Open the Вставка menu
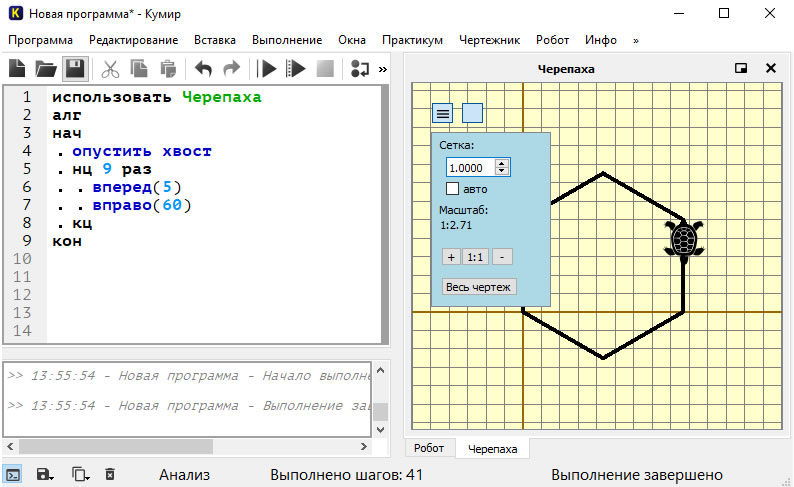The image size is (794, 487). [x=215, y=40]
